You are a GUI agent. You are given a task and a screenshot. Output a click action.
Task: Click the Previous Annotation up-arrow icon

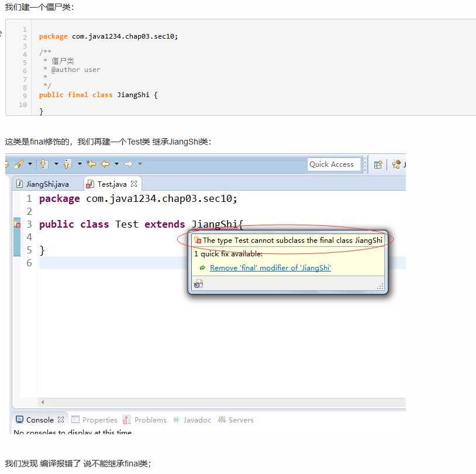click(x=67, y=164)
